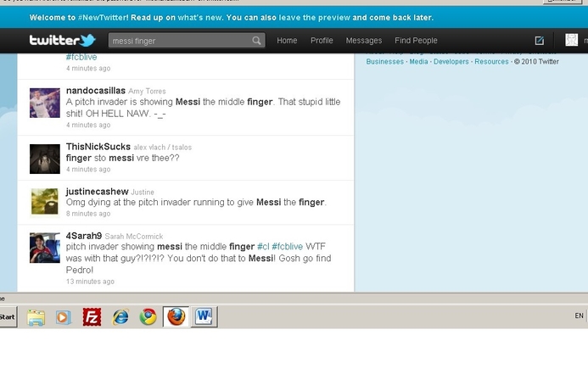
Task: Open the #cl hashtag in 4Sarah9's tweet
Action: pos(263,247)
